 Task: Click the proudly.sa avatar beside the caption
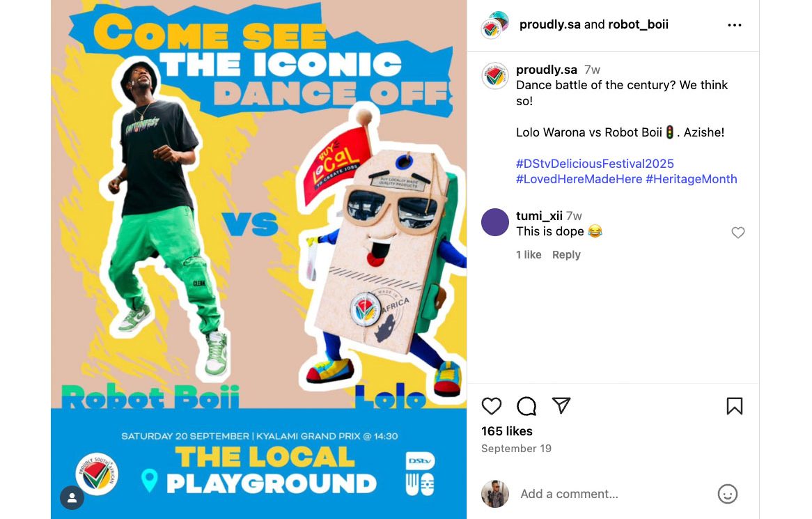[494, 76]
